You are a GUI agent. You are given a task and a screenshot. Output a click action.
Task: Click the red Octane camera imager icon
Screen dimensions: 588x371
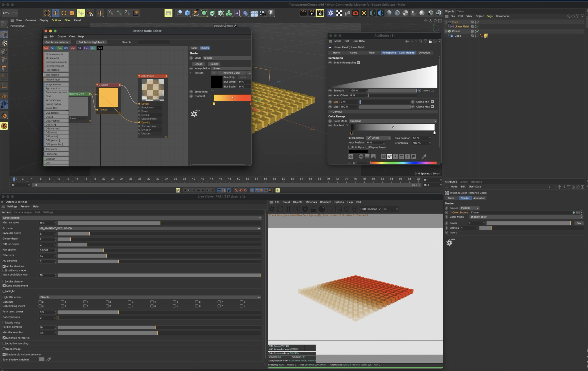(x=355, y=13)
